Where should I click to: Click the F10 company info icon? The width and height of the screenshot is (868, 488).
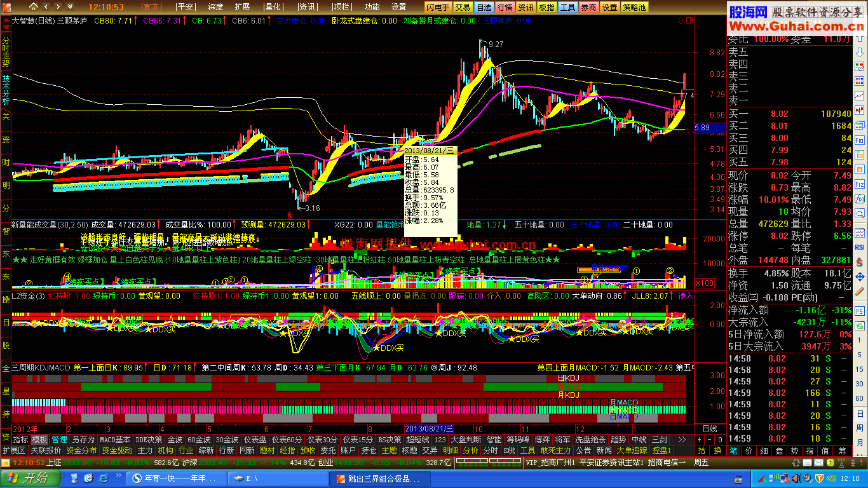coord(860,140)
